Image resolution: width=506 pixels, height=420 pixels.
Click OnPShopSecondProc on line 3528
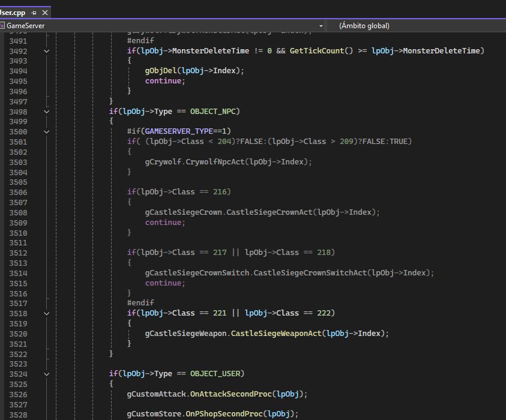tap(224, 414)
